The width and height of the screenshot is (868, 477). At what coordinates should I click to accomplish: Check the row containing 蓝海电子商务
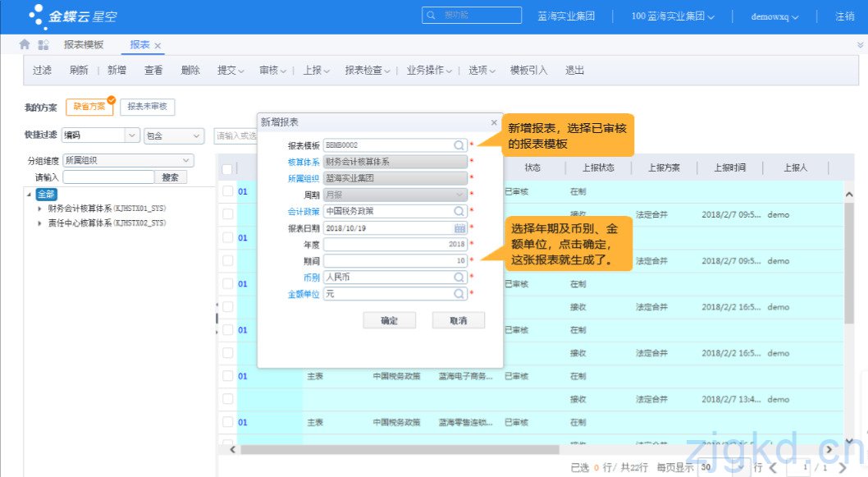(x=227, y=376)
